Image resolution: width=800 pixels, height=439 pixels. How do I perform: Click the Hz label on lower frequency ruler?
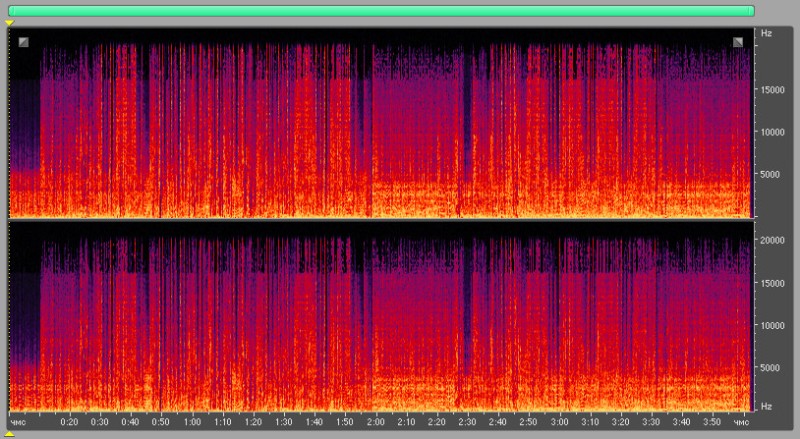[766, 407]
